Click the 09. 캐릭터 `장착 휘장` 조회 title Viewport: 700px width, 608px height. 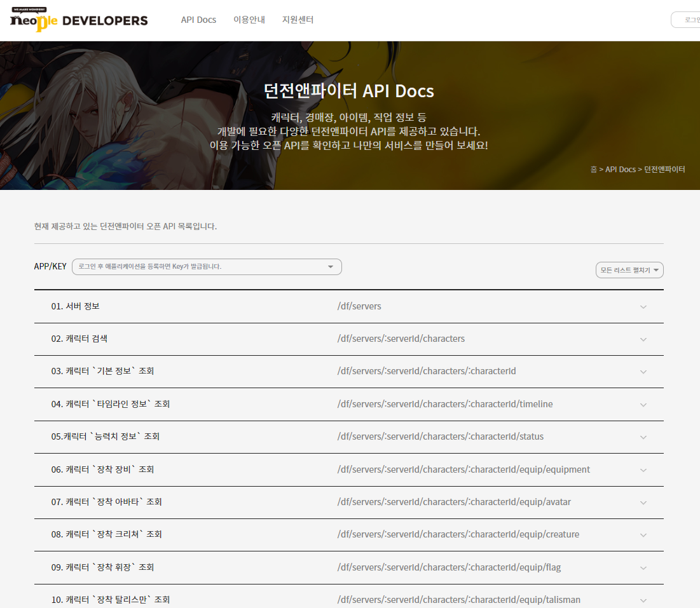tap(102, 567)
